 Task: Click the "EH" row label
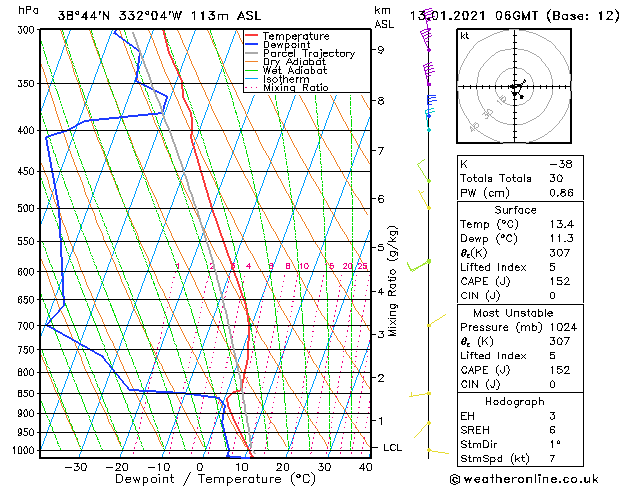(x=467, y=416)
